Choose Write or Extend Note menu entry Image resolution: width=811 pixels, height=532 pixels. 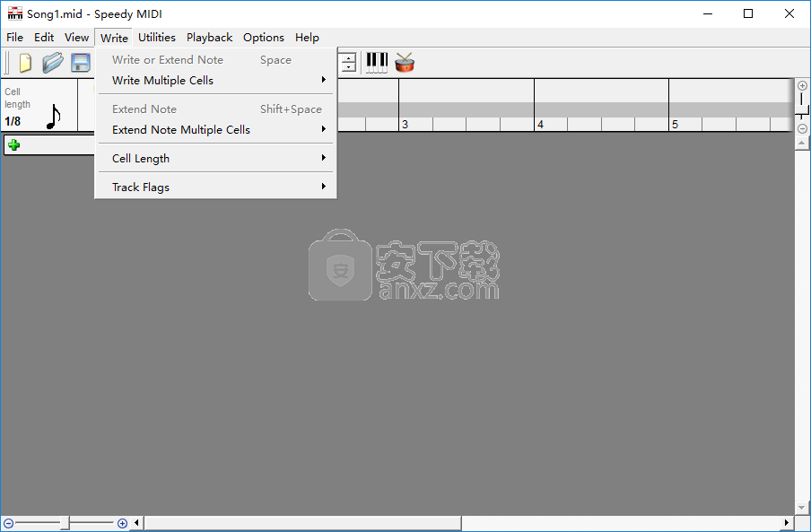point(217,60)
